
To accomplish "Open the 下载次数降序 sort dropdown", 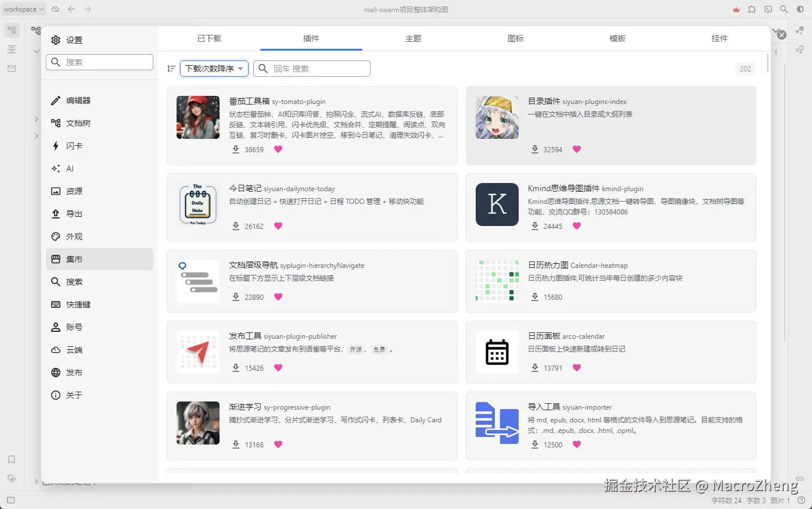I will pyautogui.click(x=214, y=69).
